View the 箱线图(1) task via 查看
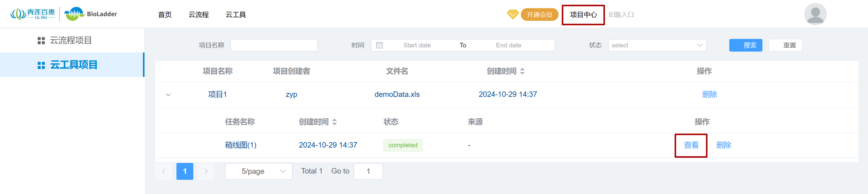Viewport: 868px width, 194px height. tap(691, 145)
